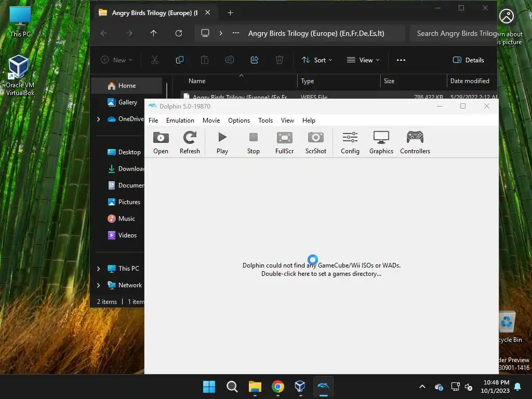
Task: Go back in File Explorer
Action: coord(104,33)
